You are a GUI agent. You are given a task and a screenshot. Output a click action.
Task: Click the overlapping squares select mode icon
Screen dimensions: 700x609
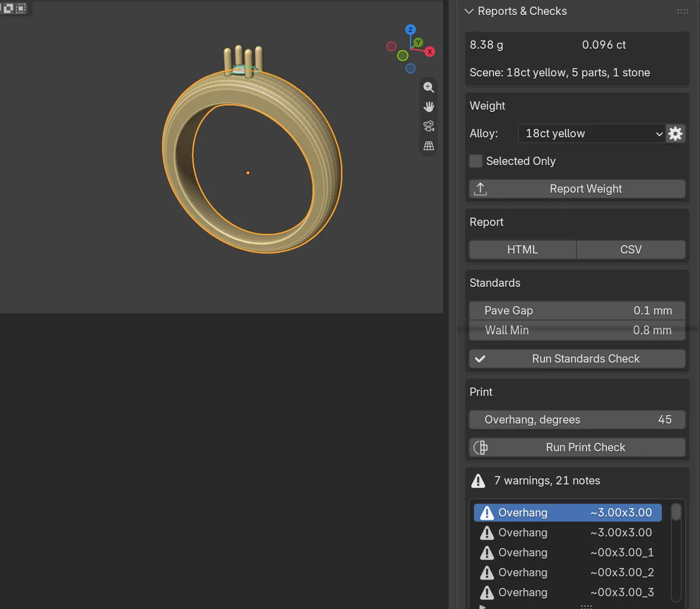(x=8, y=8)
